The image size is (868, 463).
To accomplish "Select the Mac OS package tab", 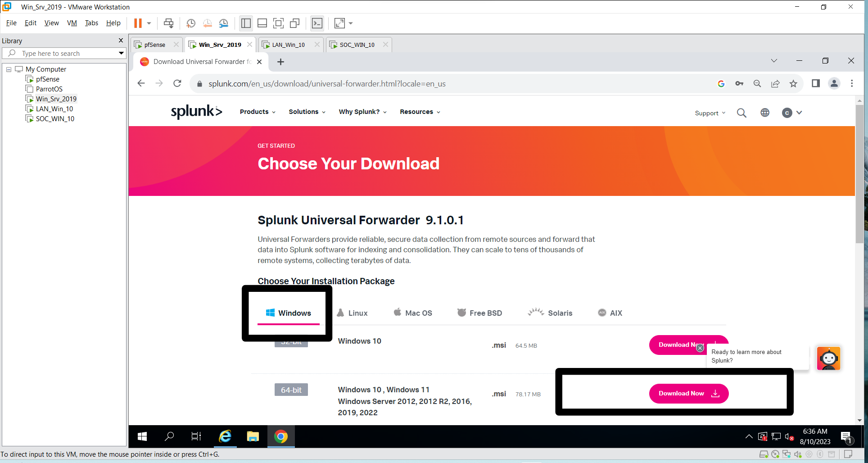I will tap(413, 313).
